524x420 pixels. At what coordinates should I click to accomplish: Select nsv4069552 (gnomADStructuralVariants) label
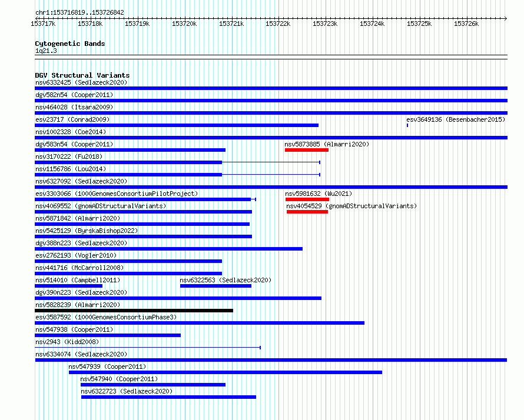tap(101, 206)
